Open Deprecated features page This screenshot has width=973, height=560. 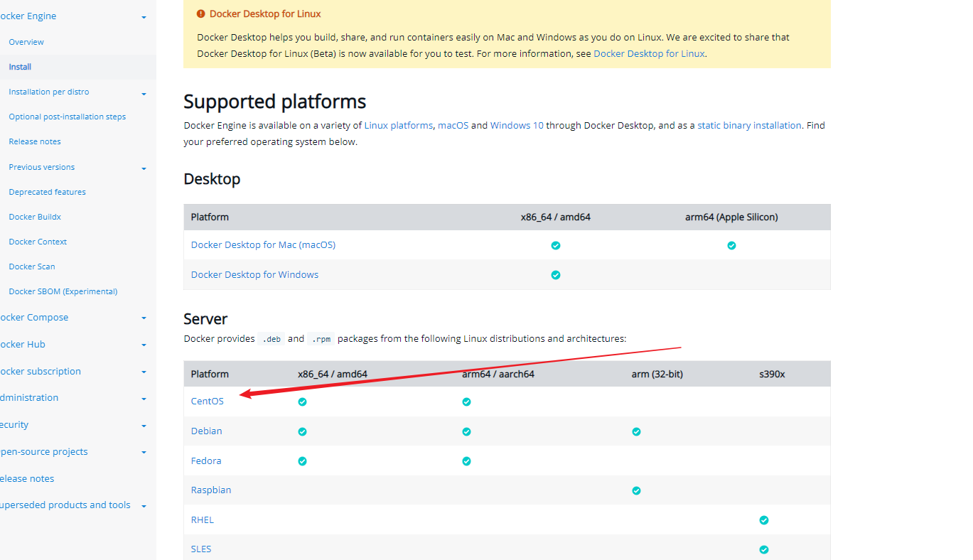point(47,192)
